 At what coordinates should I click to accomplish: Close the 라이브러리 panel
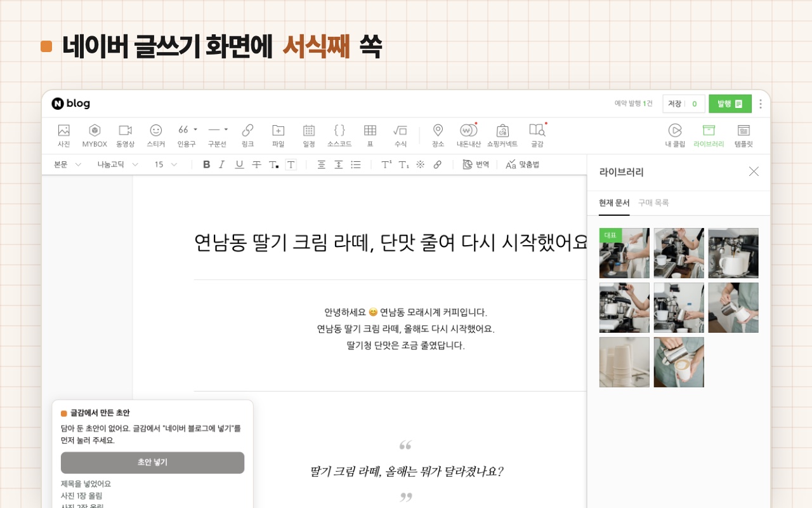tap(754, 171)
